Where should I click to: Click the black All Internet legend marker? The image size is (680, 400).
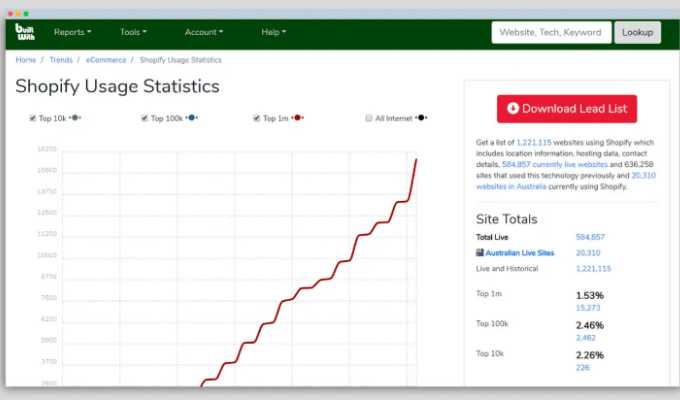coord(423,118)
